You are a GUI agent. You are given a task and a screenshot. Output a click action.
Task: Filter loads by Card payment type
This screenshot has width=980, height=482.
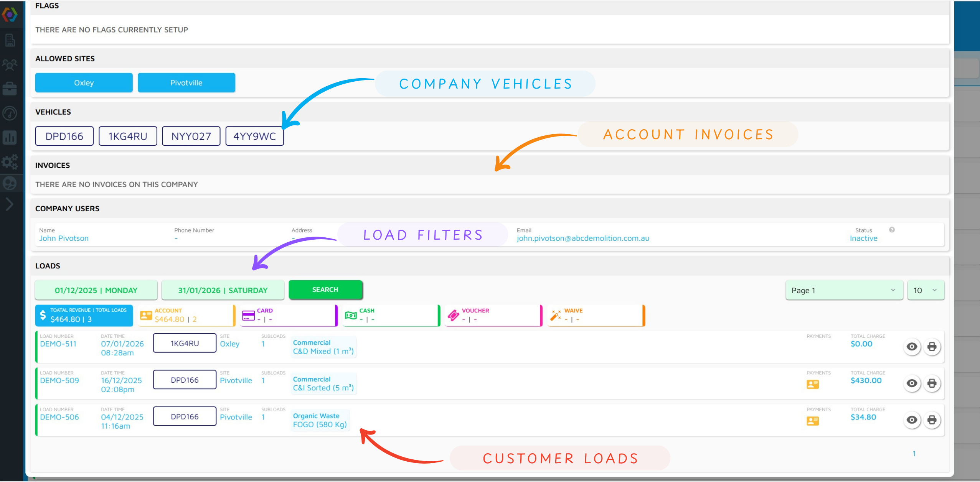tap(289, 315)
